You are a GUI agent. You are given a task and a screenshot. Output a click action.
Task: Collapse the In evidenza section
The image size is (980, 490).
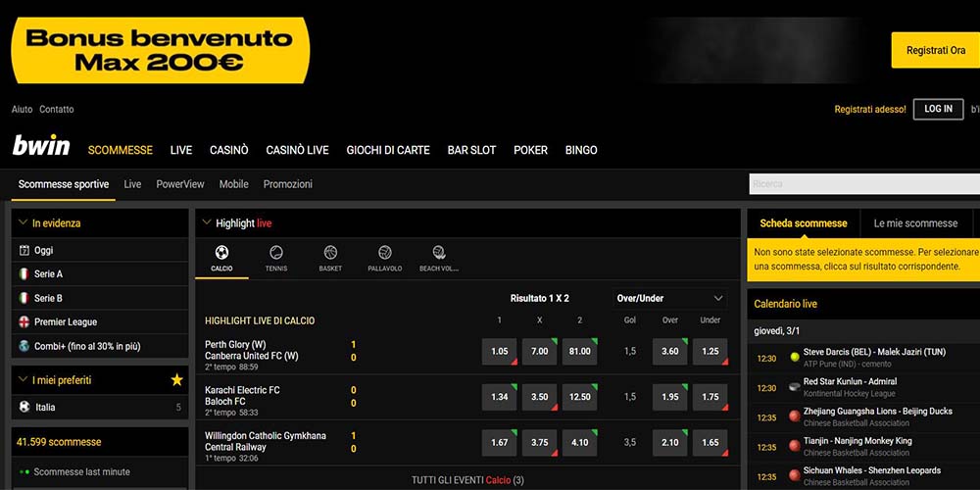22,223
